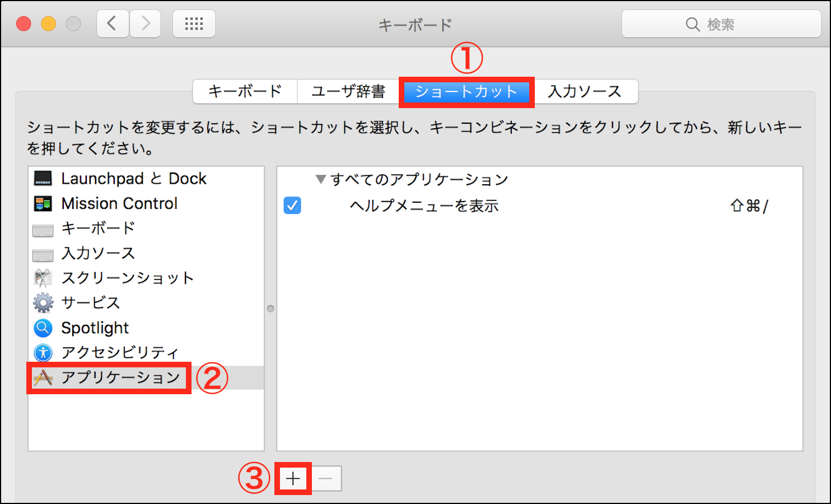Viewport: 831px width, 504px height.
Task: Click the ⇧⌘/ key combination
Action: click(x=749, y=206)
